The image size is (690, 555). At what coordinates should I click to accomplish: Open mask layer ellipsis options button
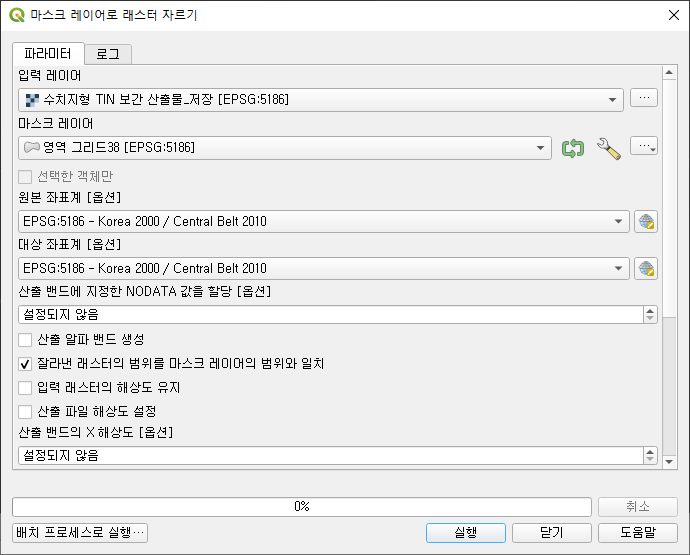(x=644, y=146)
